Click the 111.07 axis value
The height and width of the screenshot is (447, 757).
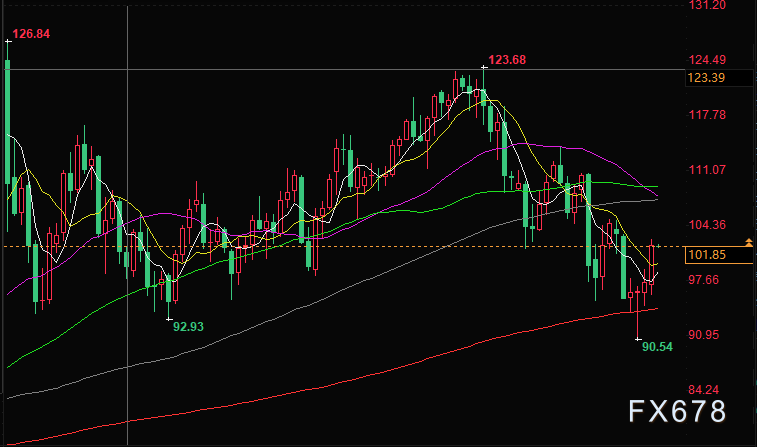point(707,170)
